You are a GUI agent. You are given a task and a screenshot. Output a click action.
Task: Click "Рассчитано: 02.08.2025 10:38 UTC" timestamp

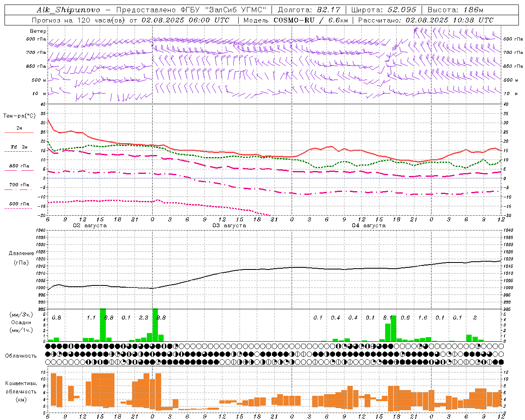click(426, 20)
